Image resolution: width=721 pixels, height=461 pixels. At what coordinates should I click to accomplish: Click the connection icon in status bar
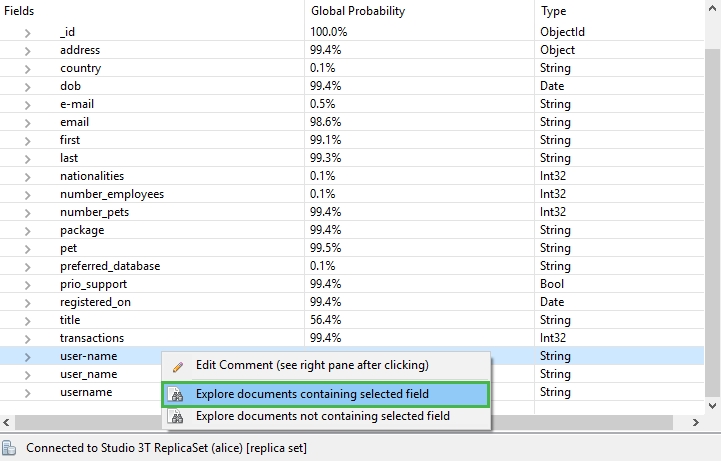point(9,448)
